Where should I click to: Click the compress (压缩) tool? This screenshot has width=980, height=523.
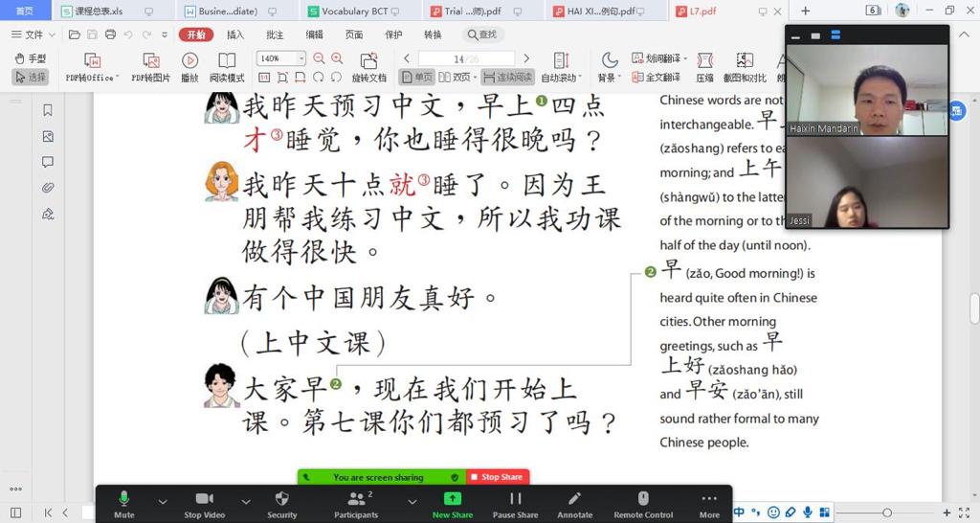pos(705,68)
